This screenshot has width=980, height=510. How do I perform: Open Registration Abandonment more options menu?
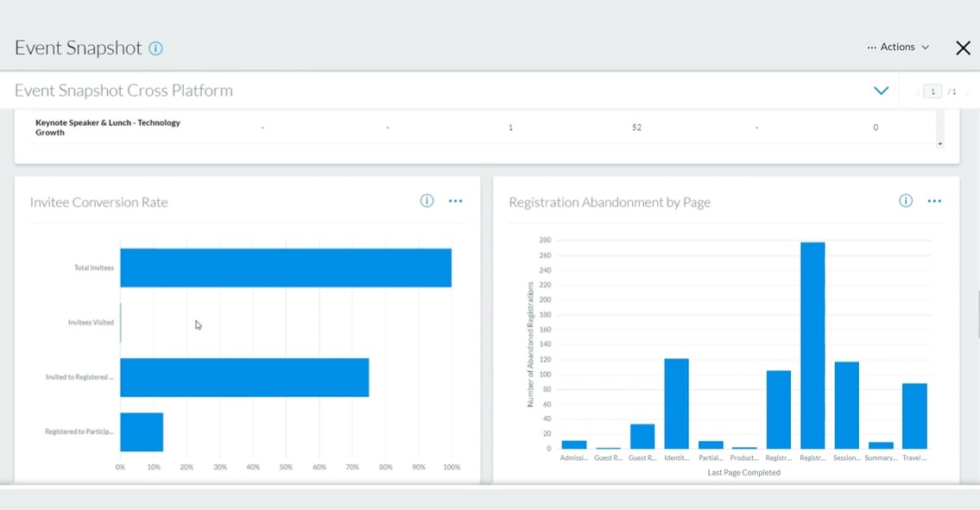click(933, 201)
